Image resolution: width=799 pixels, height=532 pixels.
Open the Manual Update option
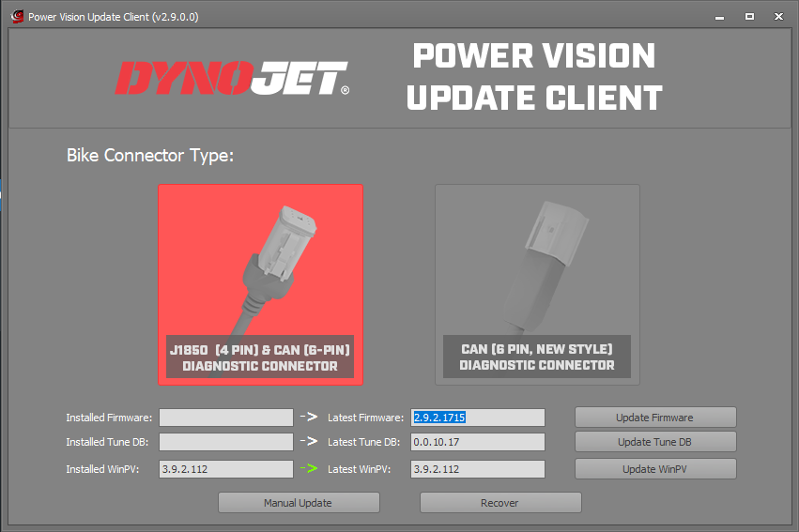click(298, 503)
